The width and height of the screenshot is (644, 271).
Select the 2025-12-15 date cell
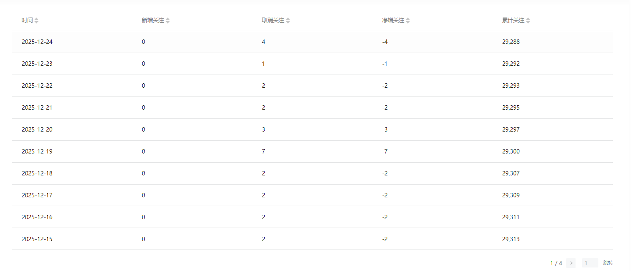coord(37,239)
